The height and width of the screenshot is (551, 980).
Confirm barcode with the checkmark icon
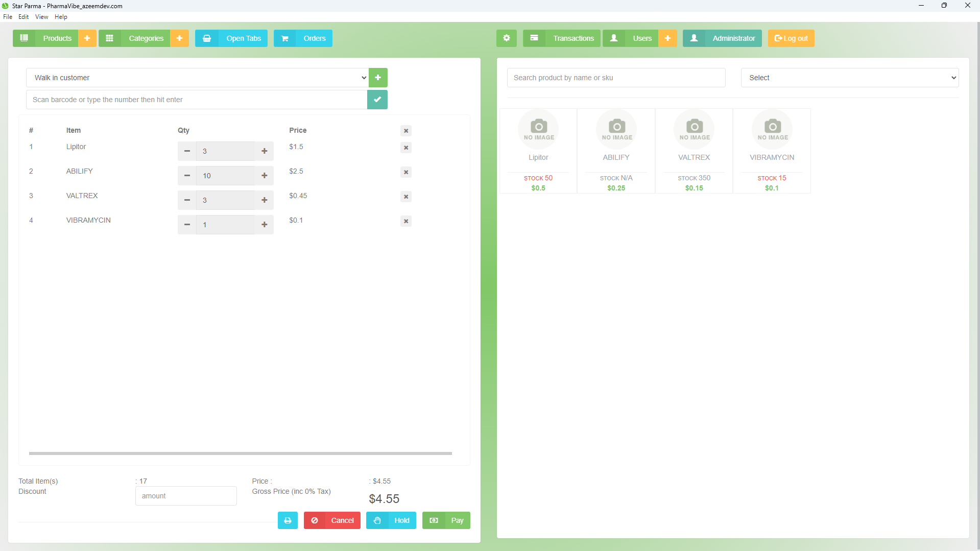(x=377, y=100)
